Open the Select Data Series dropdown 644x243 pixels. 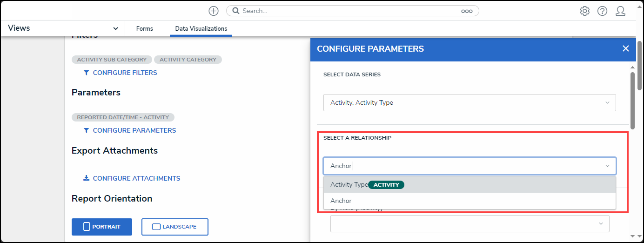[469, 102]
